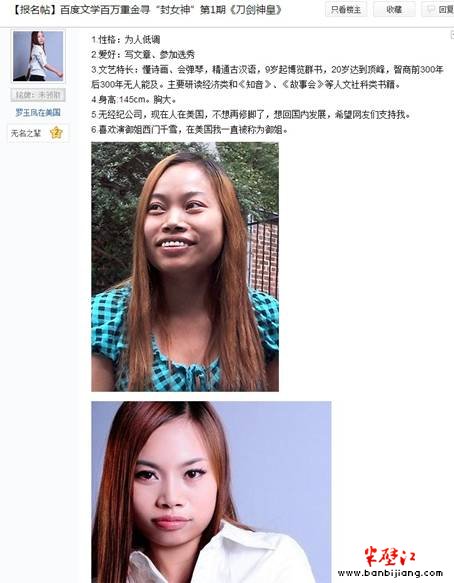
Task: Open the outdoor photo with plaid shirt
Action: coord(185,267)
